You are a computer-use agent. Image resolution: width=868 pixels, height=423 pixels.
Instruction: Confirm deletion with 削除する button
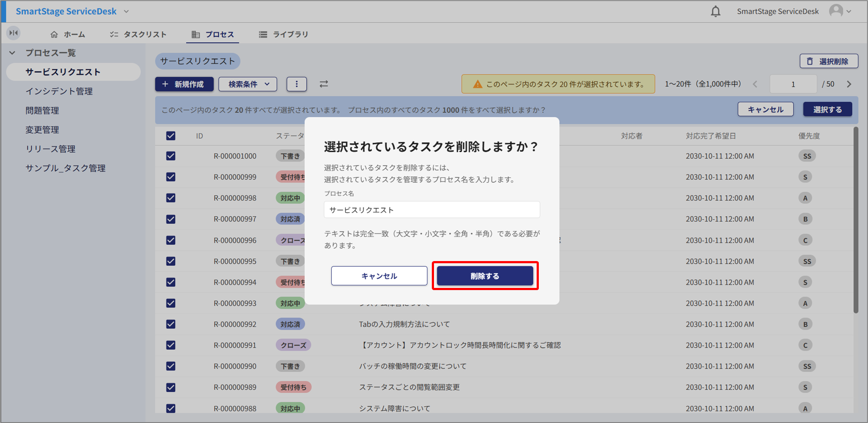[x=485, y=276]
